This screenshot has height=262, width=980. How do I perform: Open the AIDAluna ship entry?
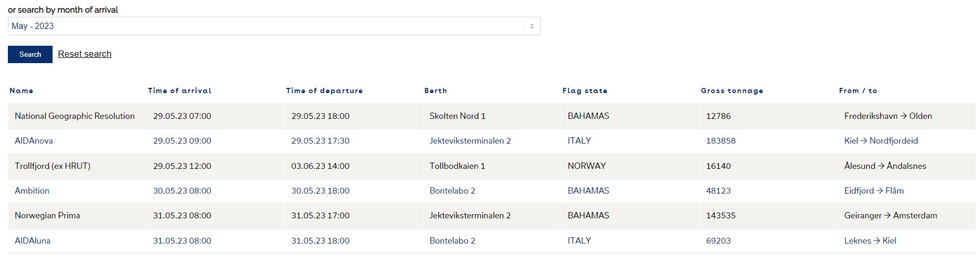pyautogui.click(x=33, y=240)
